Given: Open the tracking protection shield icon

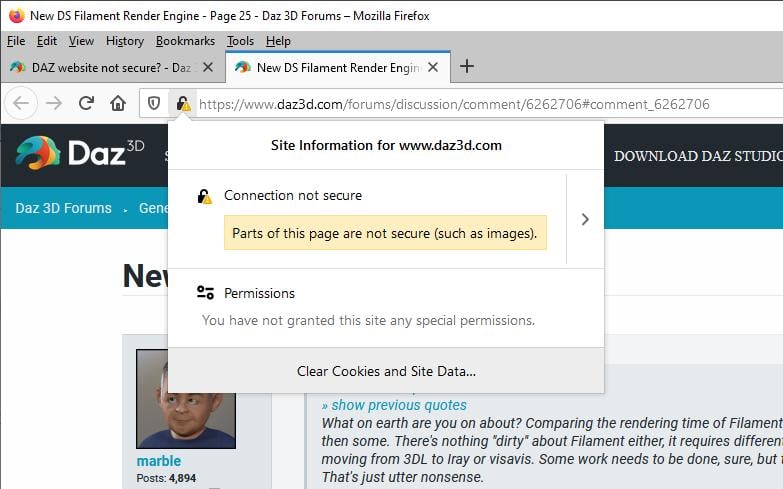Looking at the screenshot, I should pos(154,103).
